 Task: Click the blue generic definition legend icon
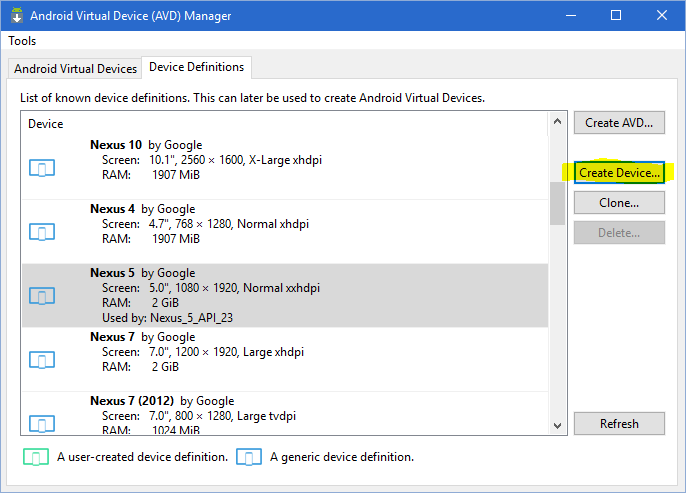point(250,457)
